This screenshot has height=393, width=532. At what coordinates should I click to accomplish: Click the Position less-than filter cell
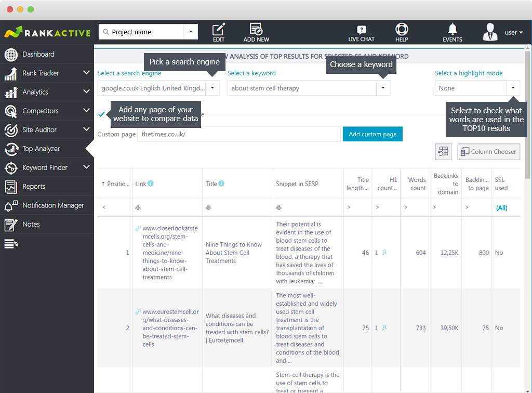pos(115,207)
